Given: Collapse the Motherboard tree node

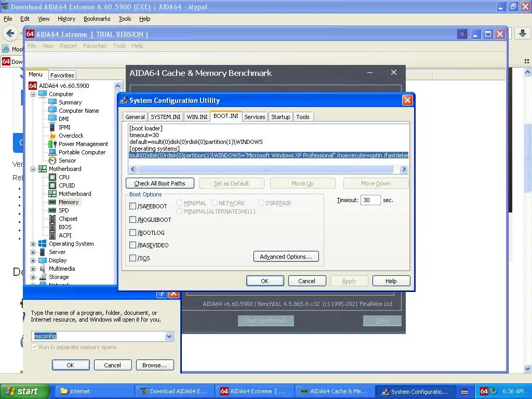Looking at the screenshot, I should (33, 169).
